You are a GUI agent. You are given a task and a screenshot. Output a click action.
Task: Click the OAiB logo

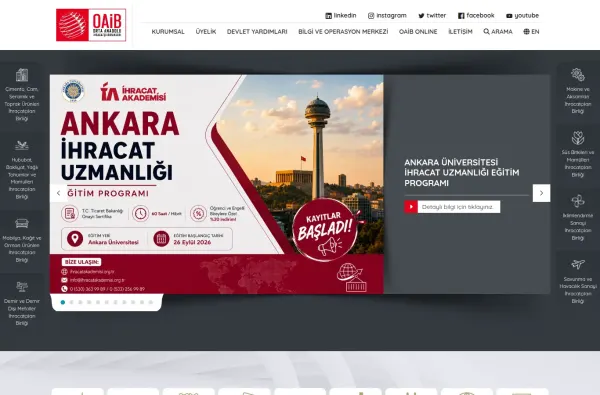[91, 25]
